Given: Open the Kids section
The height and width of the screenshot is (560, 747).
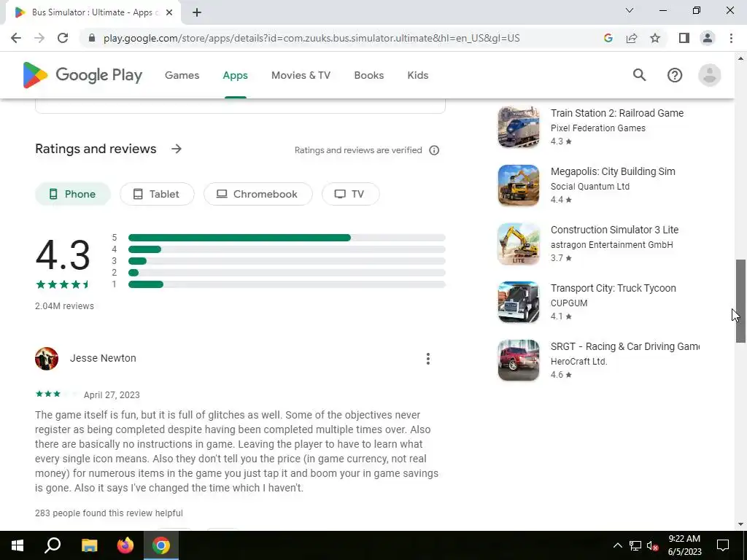Looking at the screenshot, I should pos(418,75).
